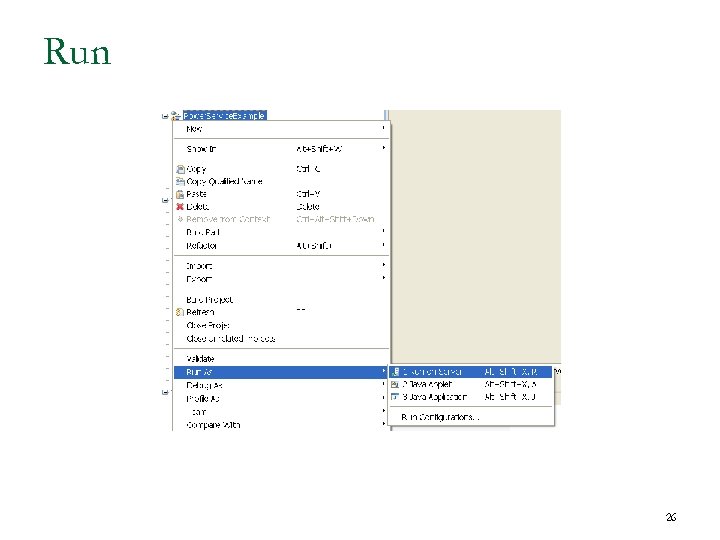Expand the New submenu arrow
The height and width of the screenshot is (540, 720).
384,128
